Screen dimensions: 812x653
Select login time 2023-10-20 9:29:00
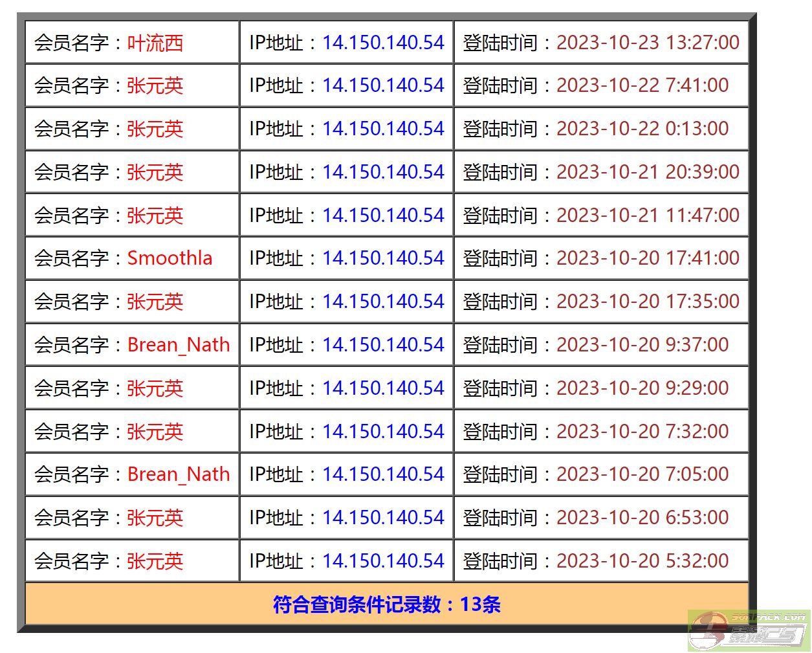coord(642,388)
